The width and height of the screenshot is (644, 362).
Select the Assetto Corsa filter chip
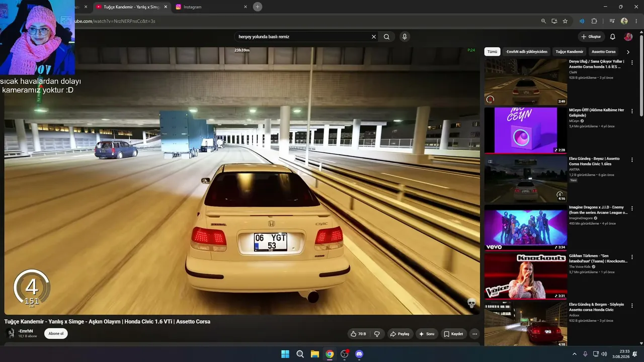(x=603, y=52)
